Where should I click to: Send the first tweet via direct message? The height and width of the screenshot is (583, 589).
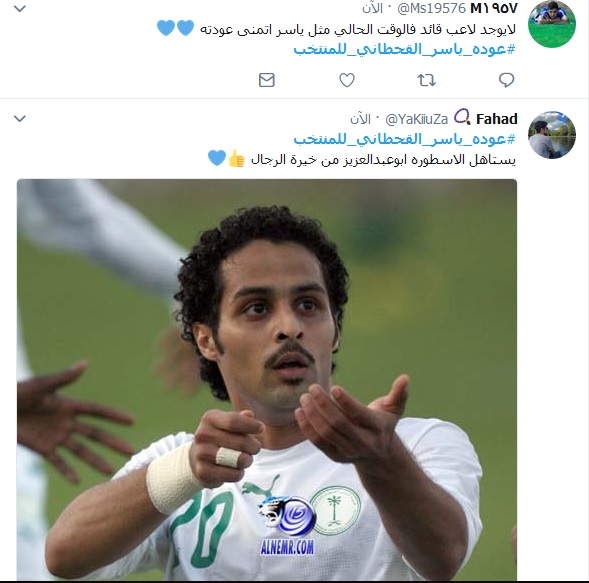click(267, 80)
